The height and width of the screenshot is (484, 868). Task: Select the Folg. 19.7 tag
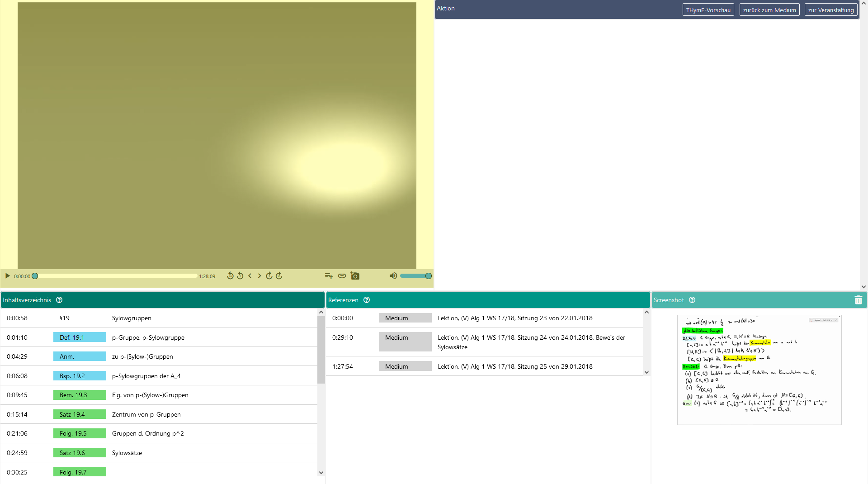[80, 472]
